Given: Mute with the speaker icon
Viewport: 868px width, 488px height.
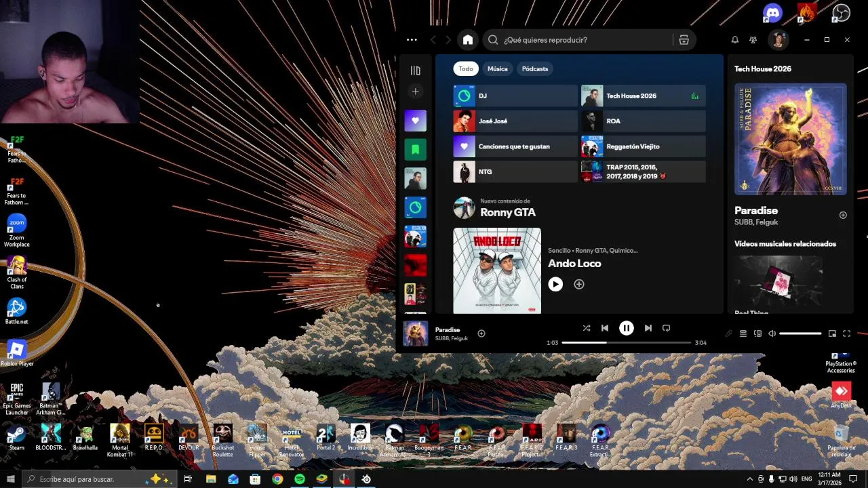Looking at the screenshot, I should (772, 333).
